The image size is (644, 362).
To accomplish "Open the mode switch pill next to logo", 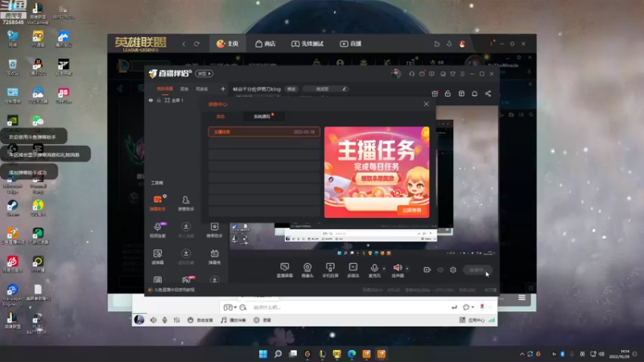I will point(204,73).
